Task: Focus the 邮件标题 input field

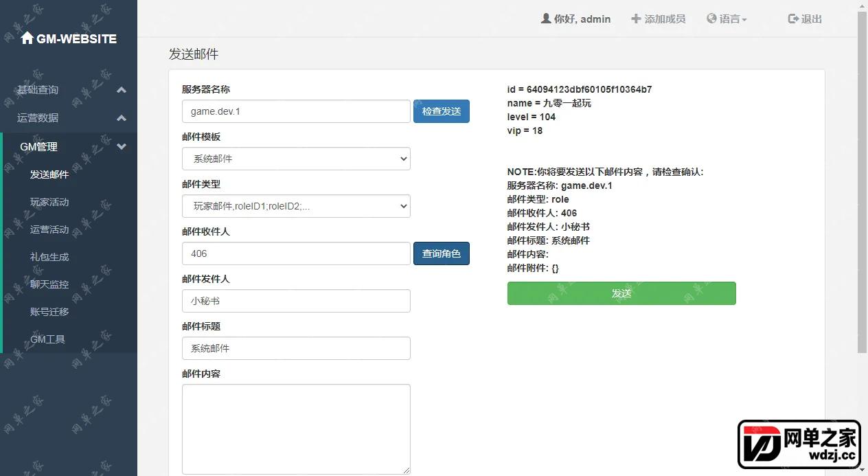Action: coord(296,348)
